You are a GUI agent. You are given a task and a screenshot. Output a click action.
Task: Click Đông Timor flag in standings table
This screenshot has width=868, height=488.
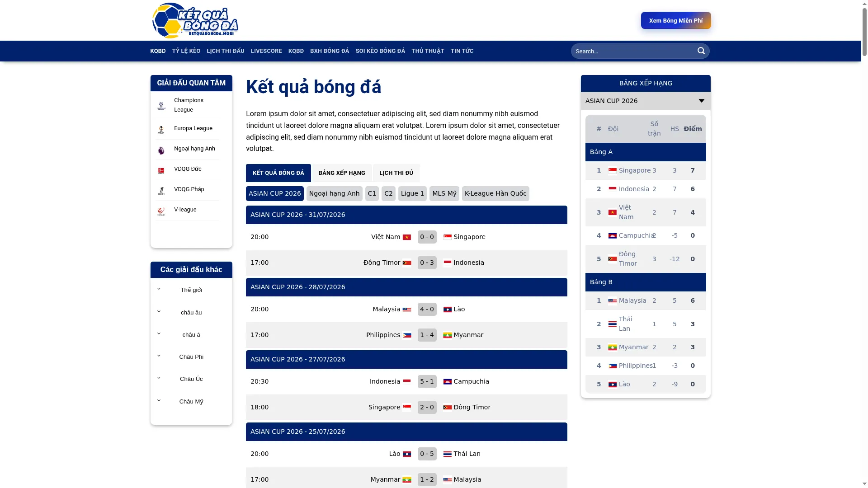[x=613, y=259]
